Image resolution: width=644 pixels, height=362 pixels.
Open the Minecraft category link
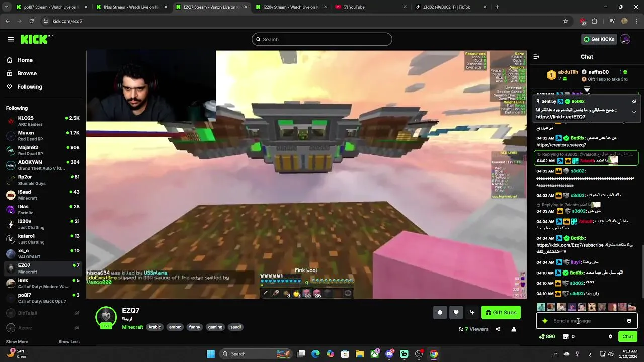[132, 327]
